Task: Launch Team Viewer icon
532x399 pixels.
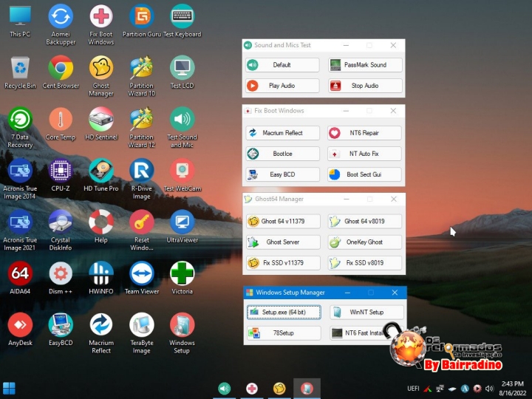Action: coord(141,278)
